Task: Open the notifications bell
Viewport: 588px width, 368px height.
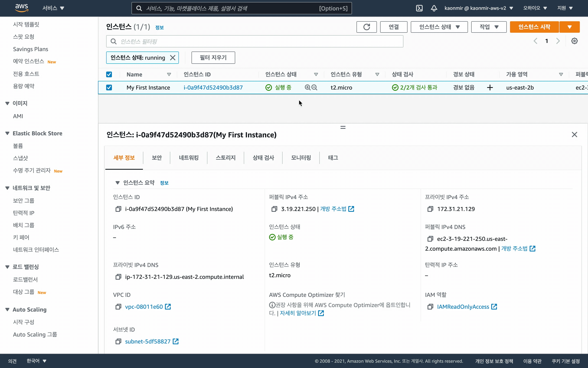Action: pos(434,8)
